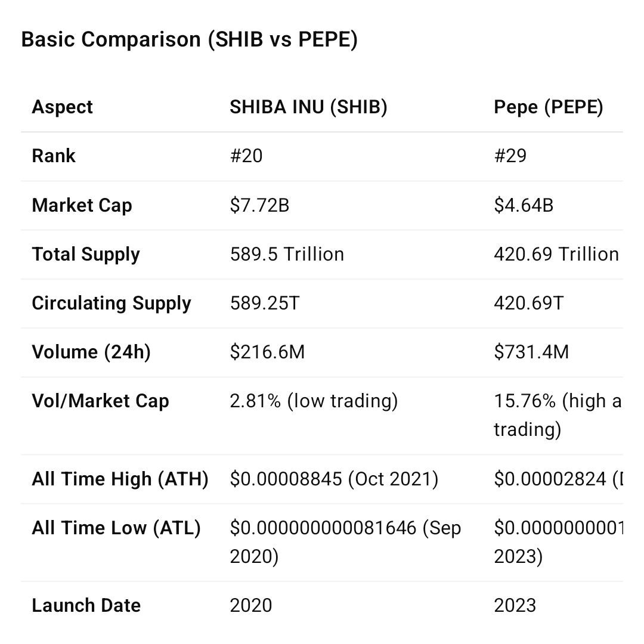Click the $4.64B market cap value
This screenshot has width=644, height=644.
(524, 206)
